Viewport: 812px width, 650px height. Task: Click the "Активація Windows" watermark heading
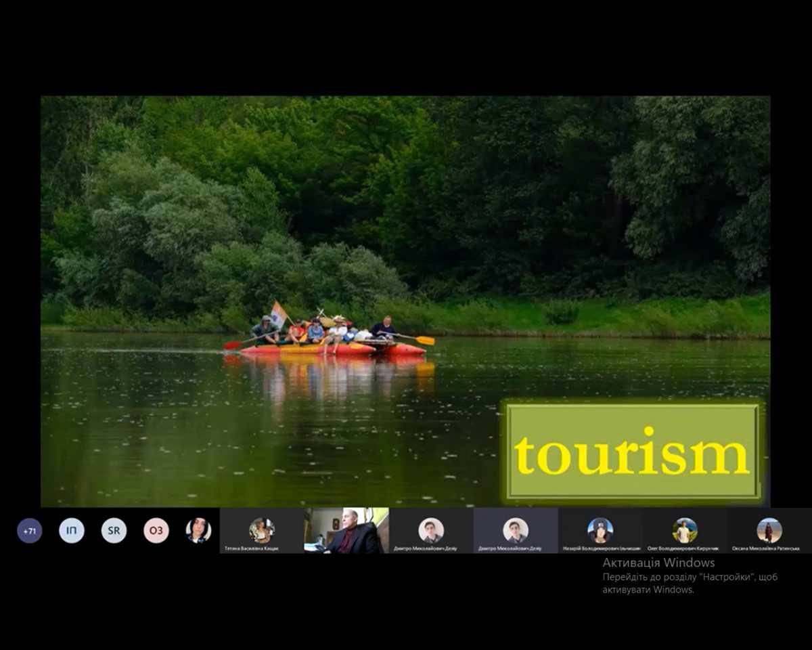tap(658, 563)
